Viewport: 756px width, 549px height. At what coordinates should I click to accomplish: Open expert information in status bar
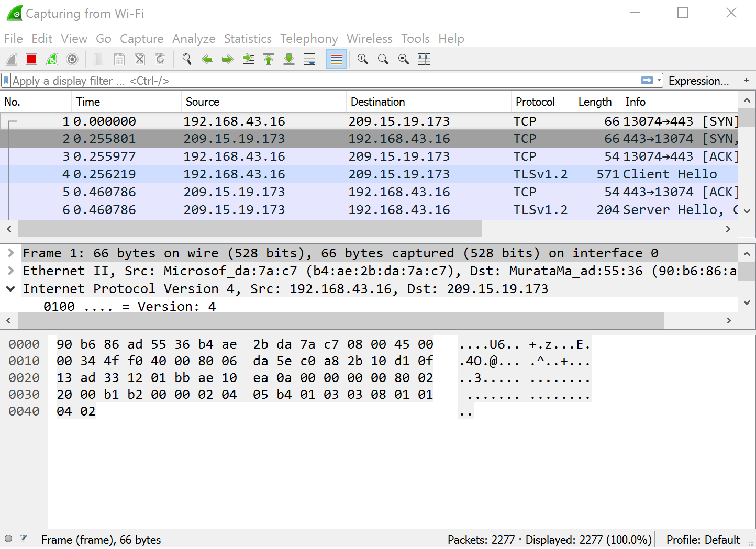tap(8, 539)
